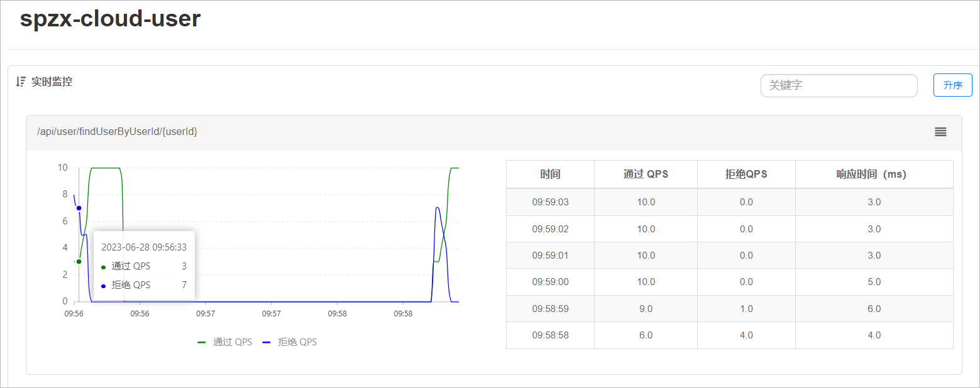980x388 pixels.
Task: Click the 09:59:00 row response time cell
Action: point(874,282)
